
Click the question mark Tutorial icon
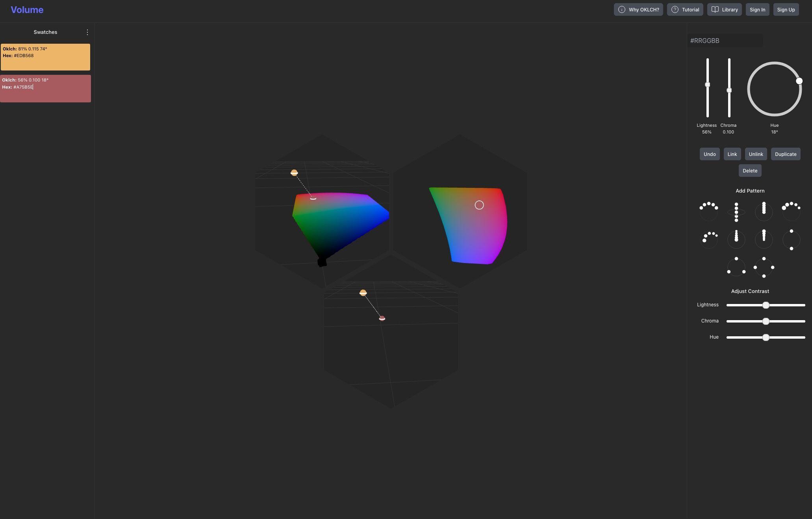[x=675, y=9]
